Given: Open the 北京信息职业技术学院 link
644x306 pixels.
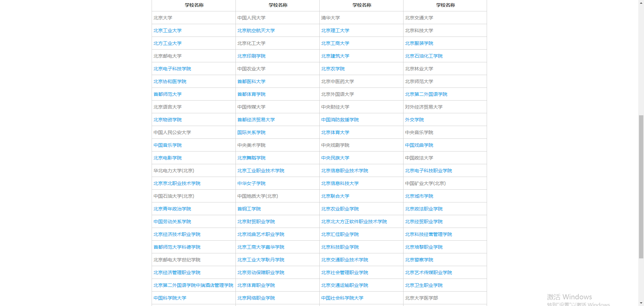Looking at the screenshot, I should tap(344, 171).
